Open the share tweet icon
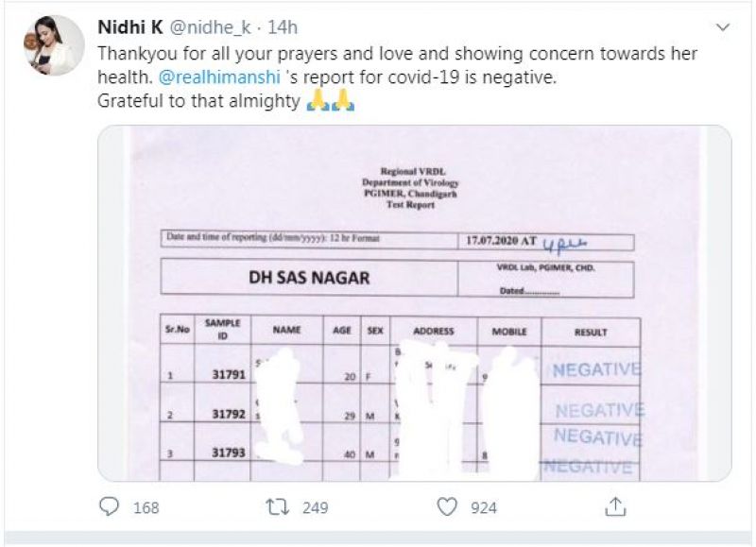The image size is (756, 547). (x=615, y=507)
